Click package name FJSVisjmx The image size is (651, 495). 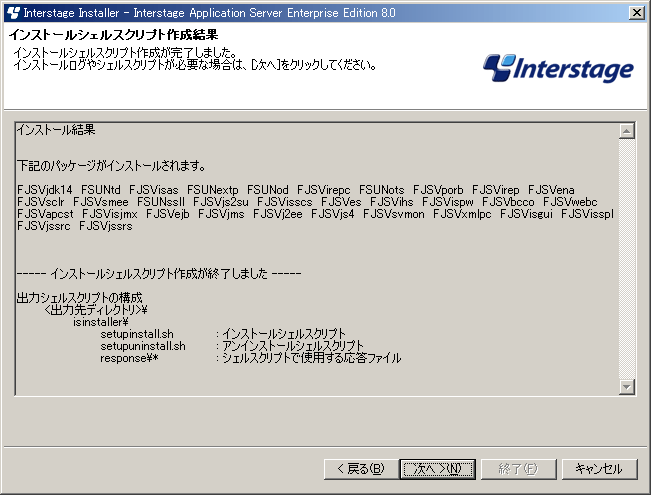110,214
